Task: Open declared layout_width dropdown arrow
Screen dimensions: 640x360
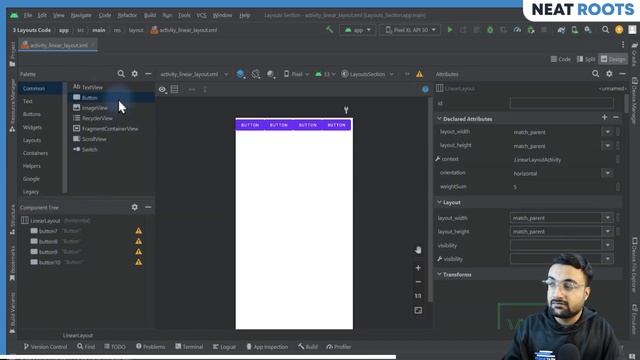Action: pyautogui.click(x=607, y=132)
